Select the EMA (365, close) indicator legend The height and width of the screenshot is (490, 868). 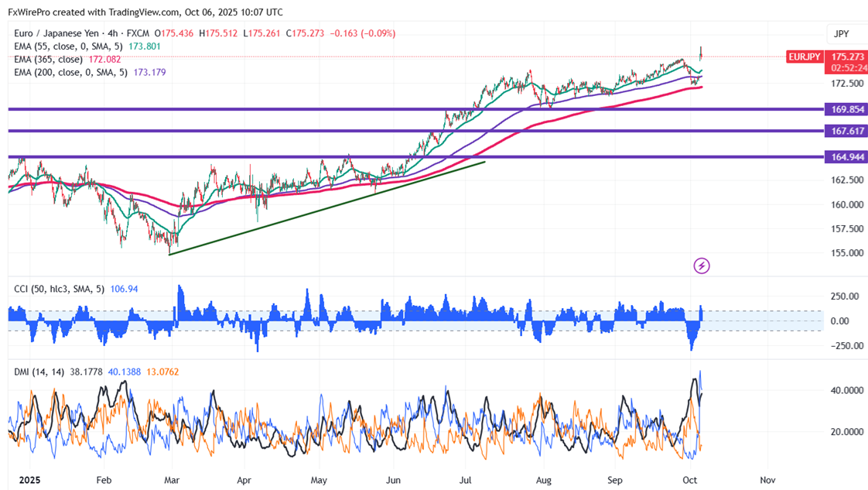tap(48, 60)
